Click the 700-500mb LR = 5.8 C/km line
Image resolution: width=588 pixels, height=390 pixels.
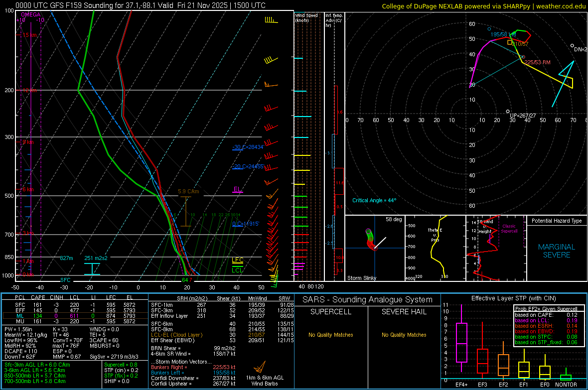[x=35, y=381]
